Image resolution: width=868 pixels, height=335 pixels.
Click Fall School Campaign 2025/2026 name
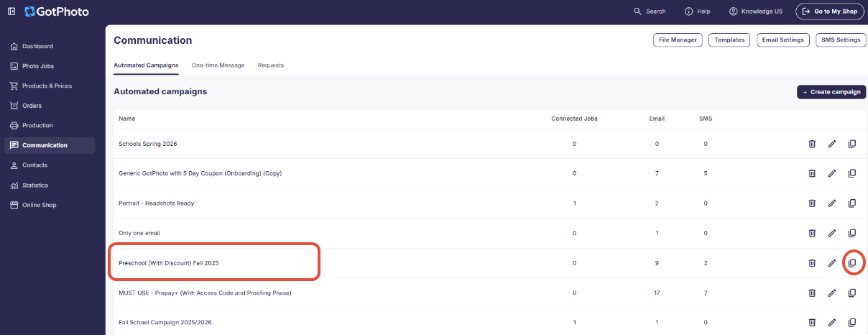165,322
